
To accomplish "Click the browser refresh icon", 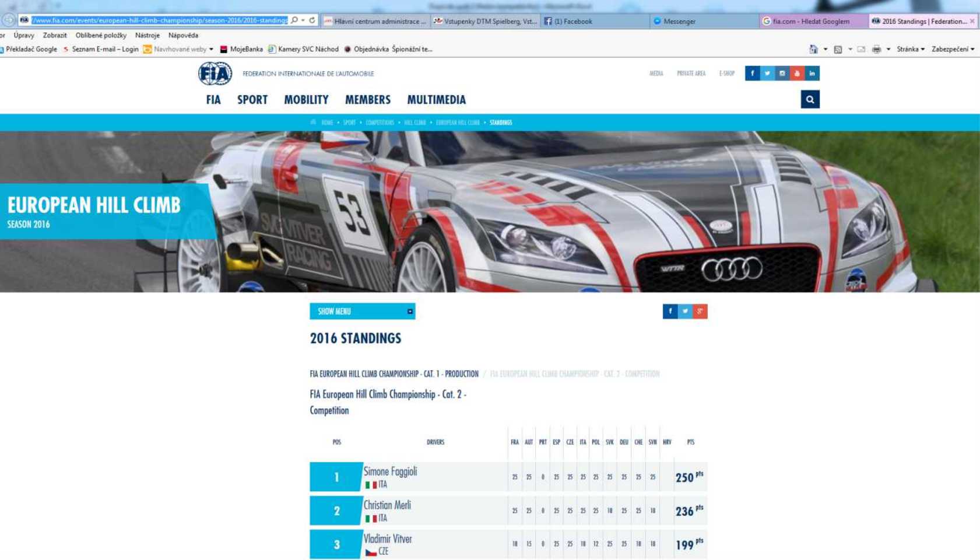I will (312, 20).
